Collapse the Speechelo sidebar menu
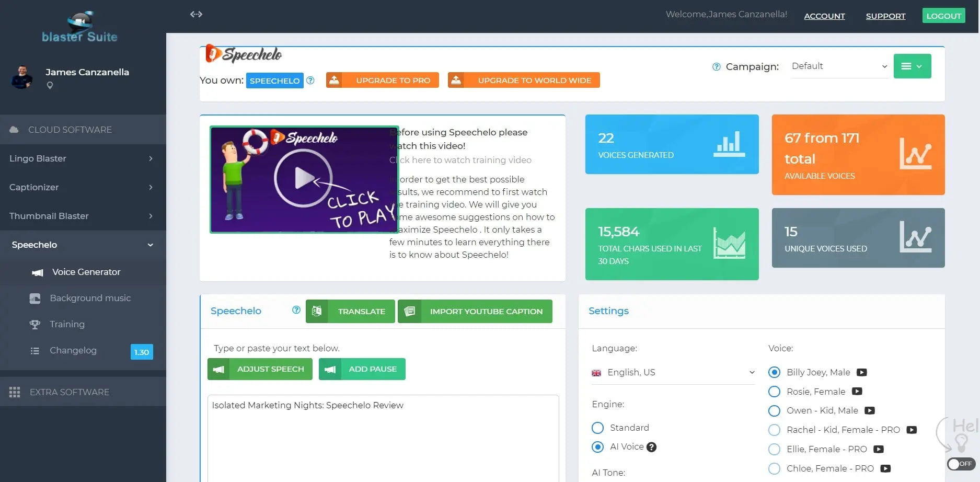980x482 pixels. pyautogui.click(x=83, y=245)
